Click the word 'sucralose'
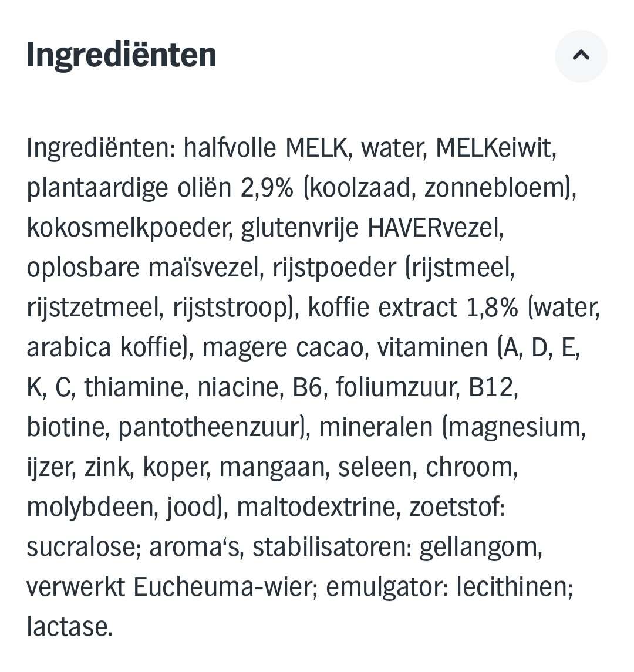634x672 pixels. tap(80, 547)
